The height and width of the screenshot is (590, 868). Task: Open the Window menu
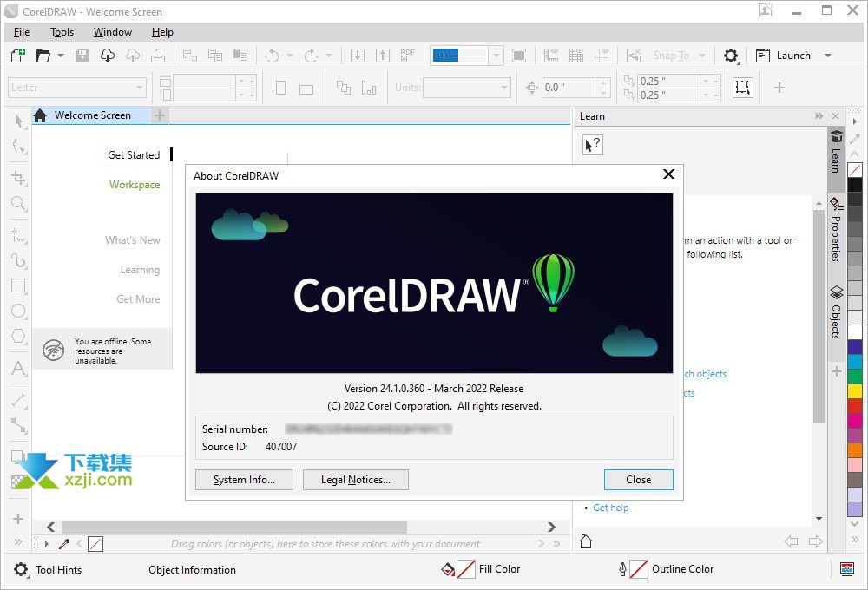(113, 32)
